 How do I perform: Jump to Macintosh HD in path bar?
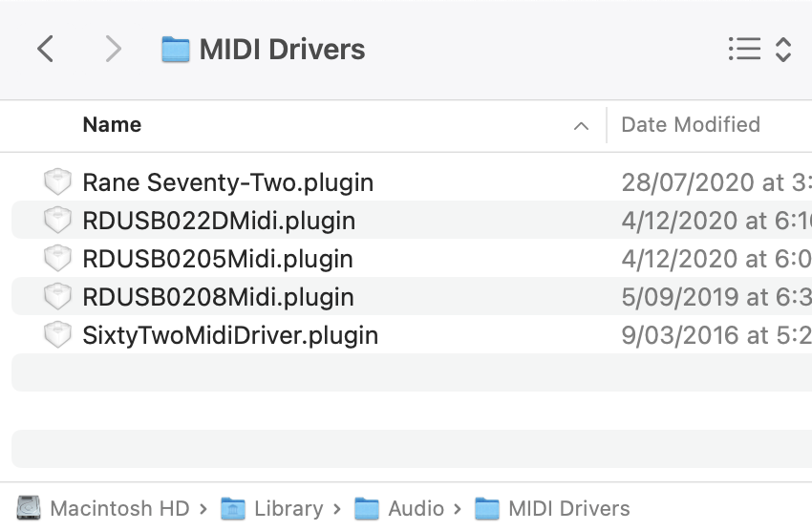(119, 509)
